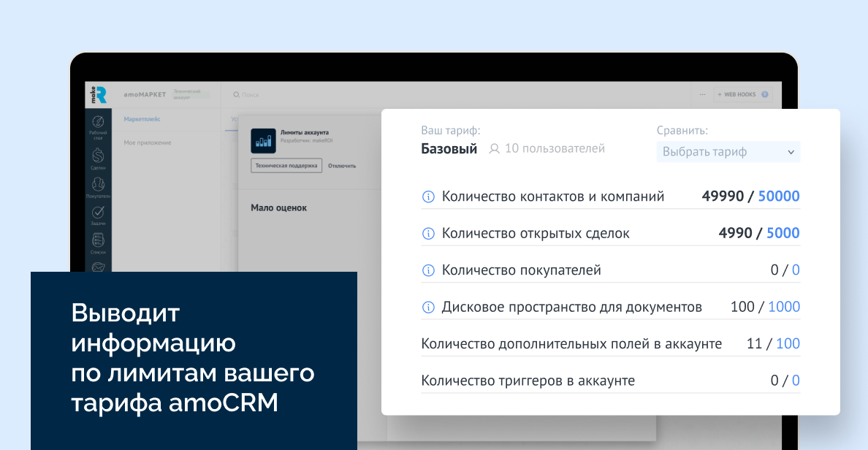Click info icon for Количество покупателей

coord(428,270)
